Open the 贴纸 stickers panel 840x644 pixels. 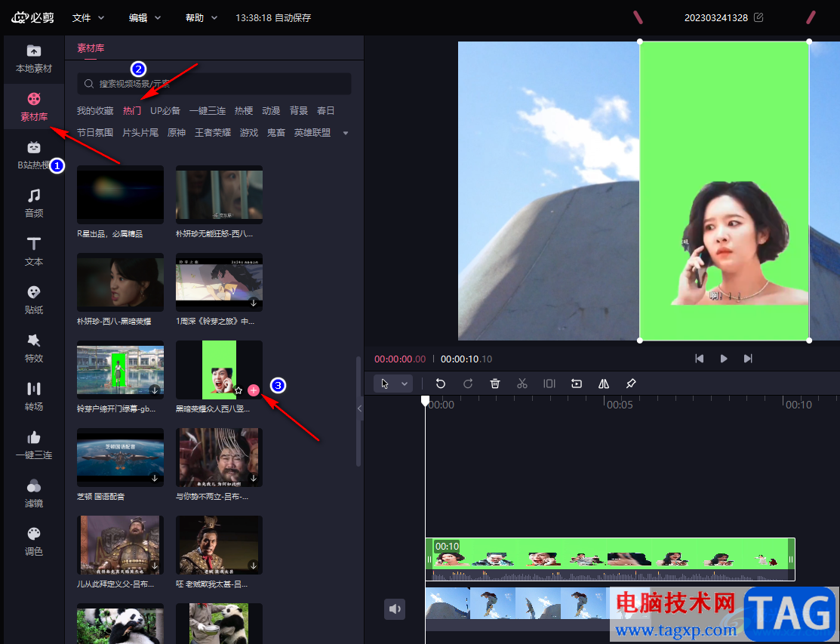pyautogui.click(x=34, y=300)
